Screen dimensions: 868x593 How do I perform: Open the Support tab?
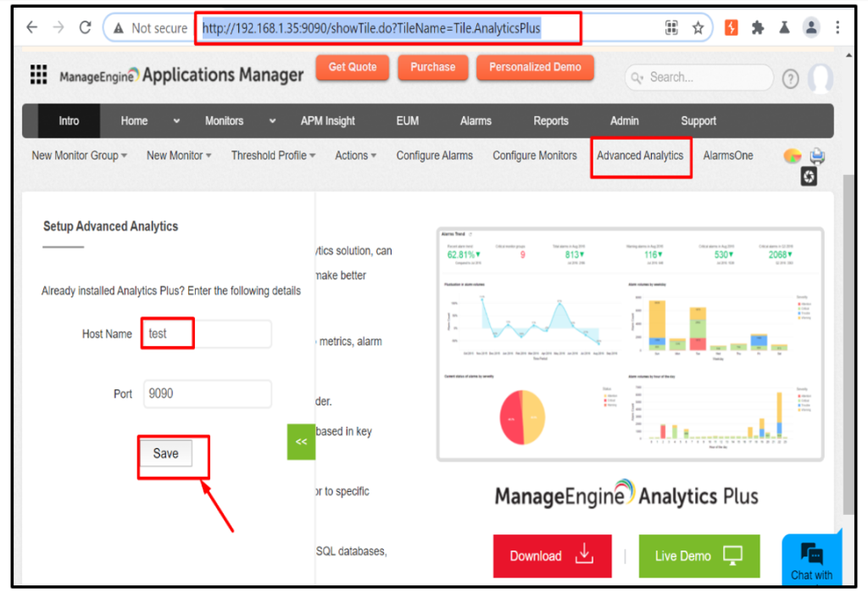coord(698,120)
